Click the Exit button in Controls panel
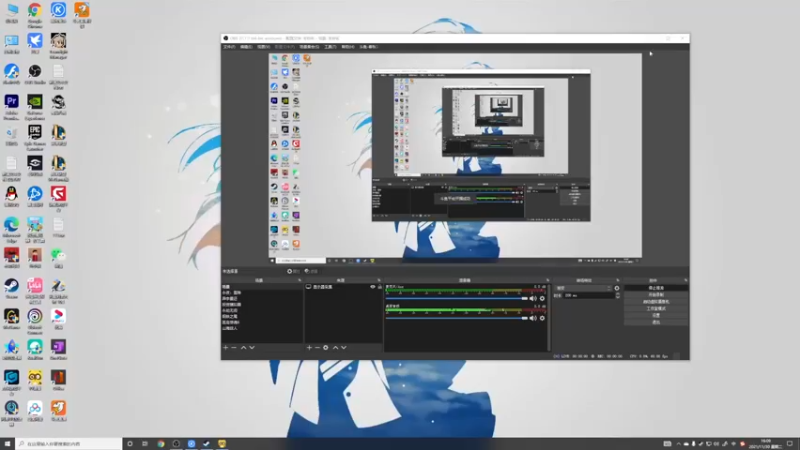 point(656,322)
